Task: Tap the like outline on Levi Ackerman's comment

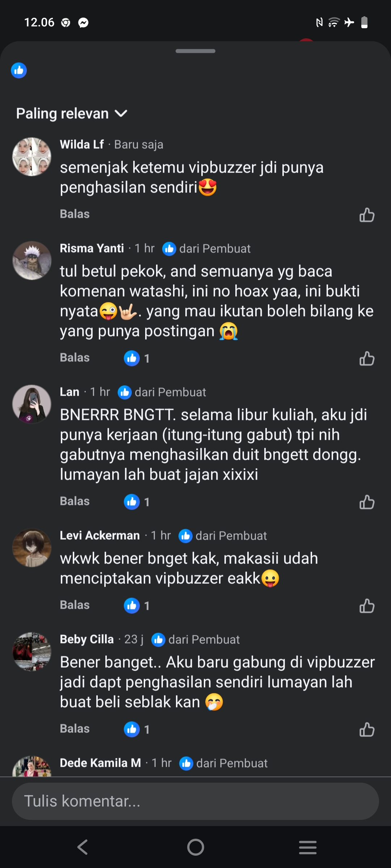Action: coord(367,605)
